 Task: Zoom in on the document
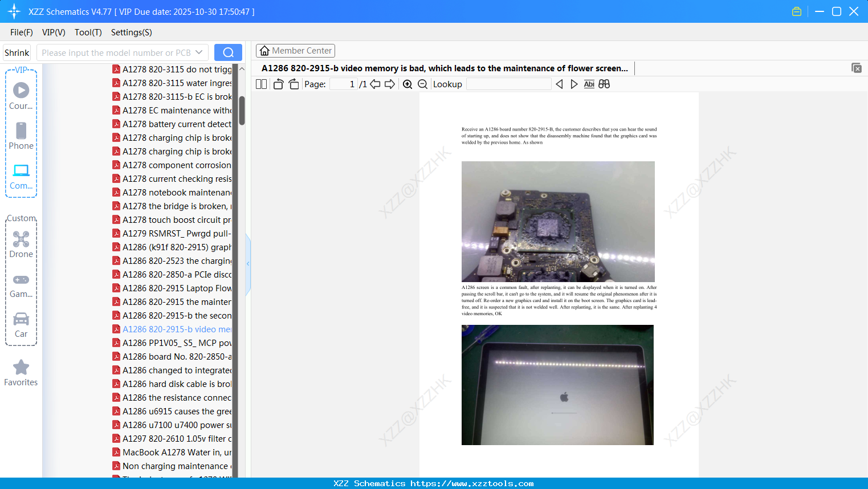coord(407,84)
